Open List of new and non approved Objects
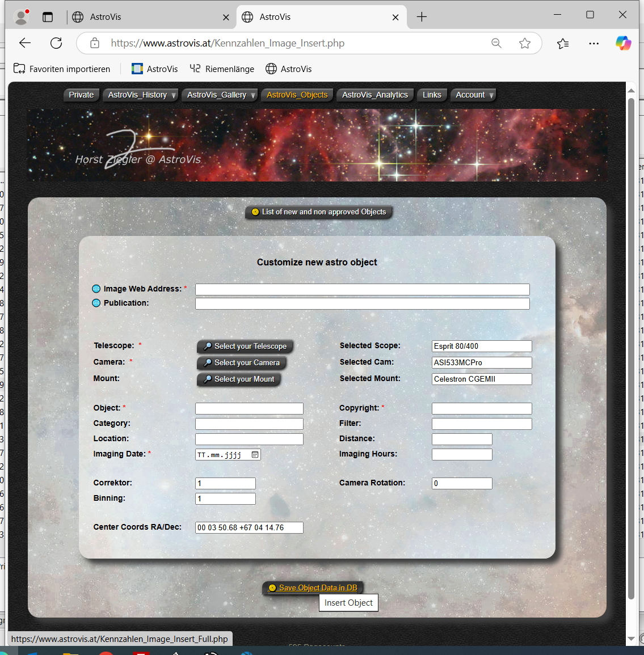Image resolution: width=644 pixels, height=655 pixels. click(319, 212)
